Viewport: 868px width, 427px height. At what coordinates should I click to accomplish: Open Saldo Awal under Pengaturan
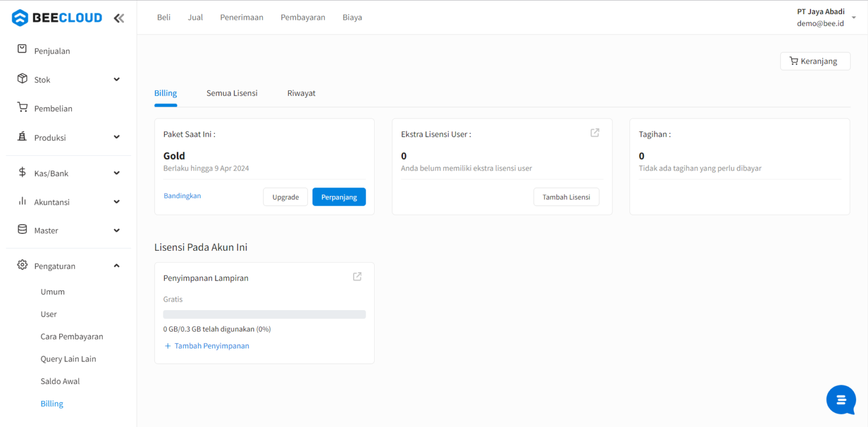point(60,381)
